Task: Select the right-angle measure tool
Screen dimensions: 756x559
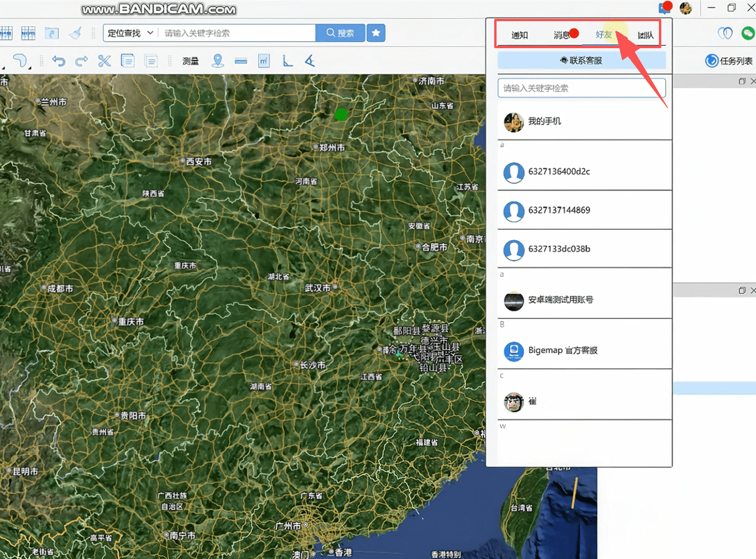Action: [287, 61]
